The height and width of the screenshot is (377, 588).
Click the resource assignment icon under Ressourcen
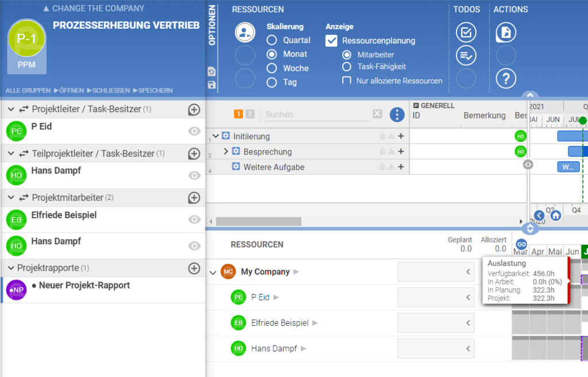[x=245, y=33]
